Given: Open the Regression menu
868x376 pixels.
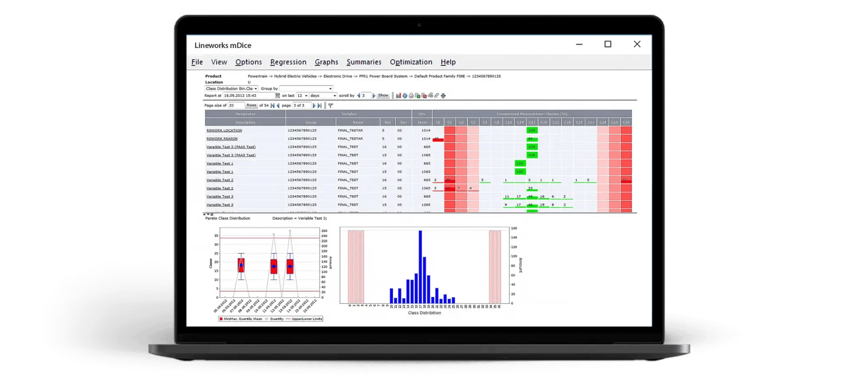Looking at the screenshot, I should tap(288, 62).
